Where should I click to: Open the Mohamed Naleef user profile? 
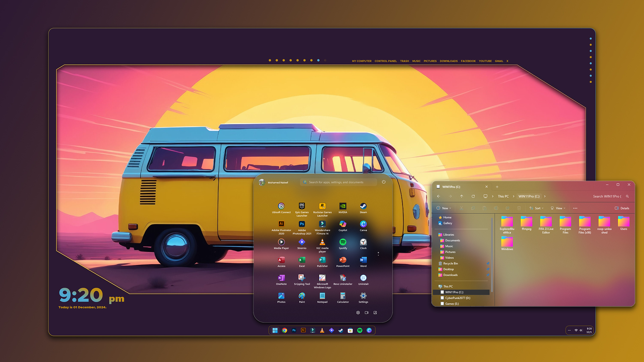click(274, 182)
